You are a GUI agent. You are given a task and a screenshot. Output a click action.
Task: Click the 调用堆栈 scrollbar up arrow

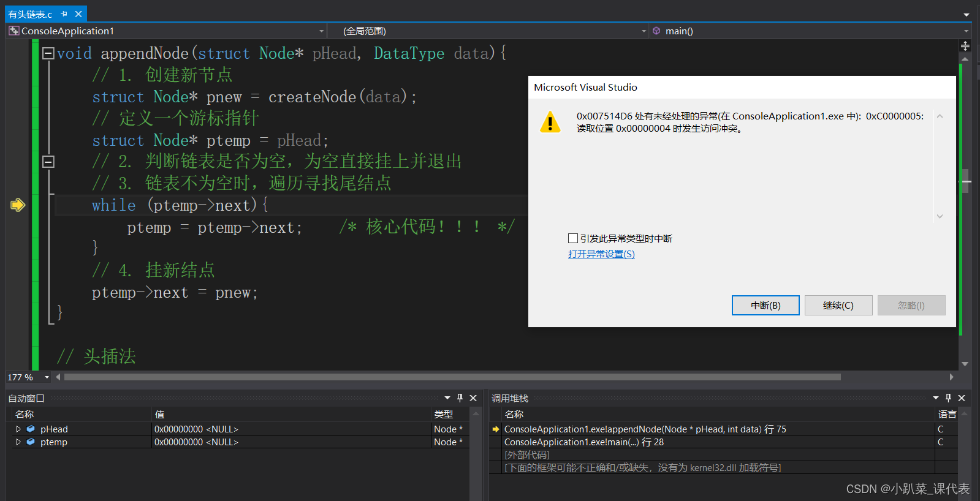click(964, 414)
